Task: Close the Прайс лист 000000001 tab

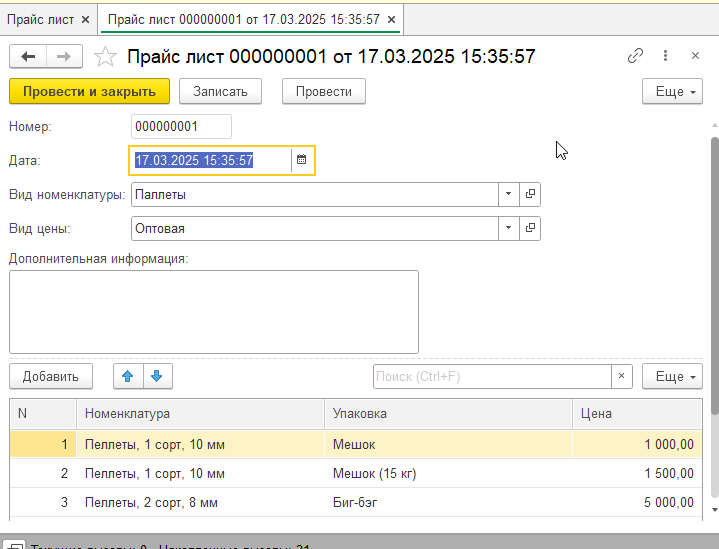Action: [x=390, y=19]
